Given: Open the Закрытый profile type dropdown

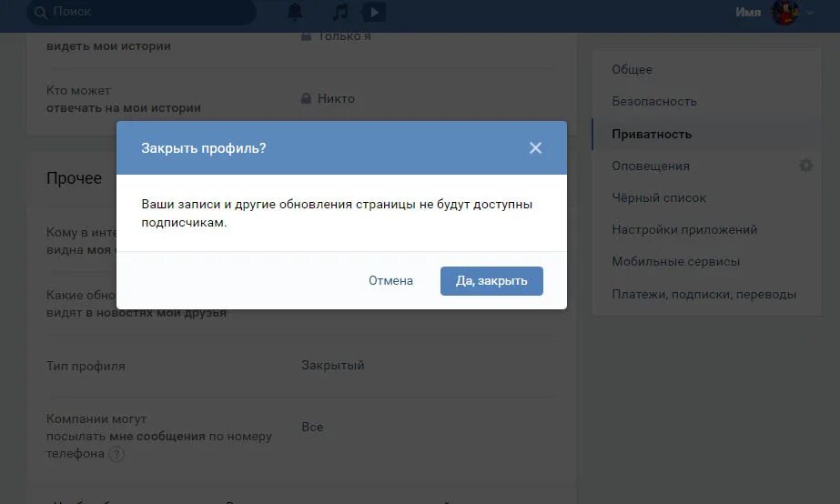Looking at the screenshot, I should coord(333,366).
